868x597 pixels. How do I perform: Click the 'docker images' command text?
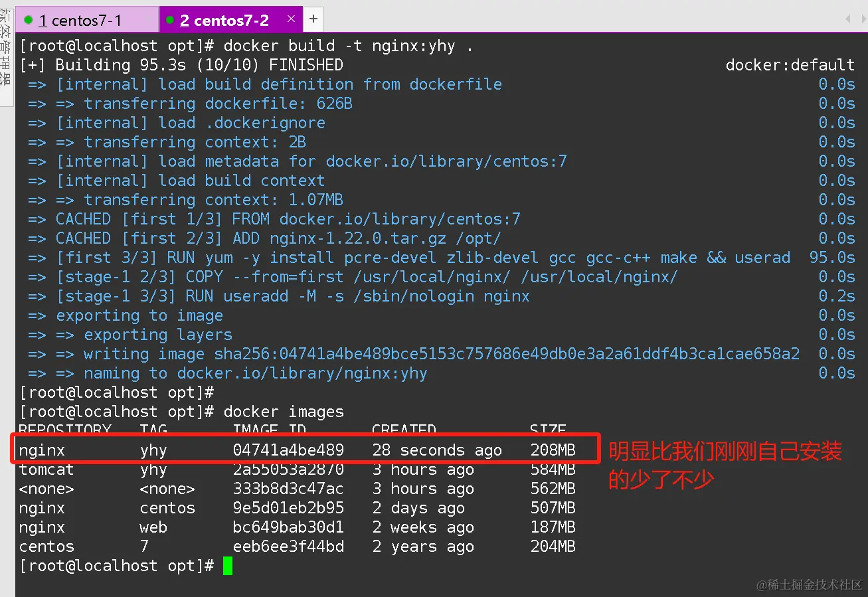(x=284, y=412)
